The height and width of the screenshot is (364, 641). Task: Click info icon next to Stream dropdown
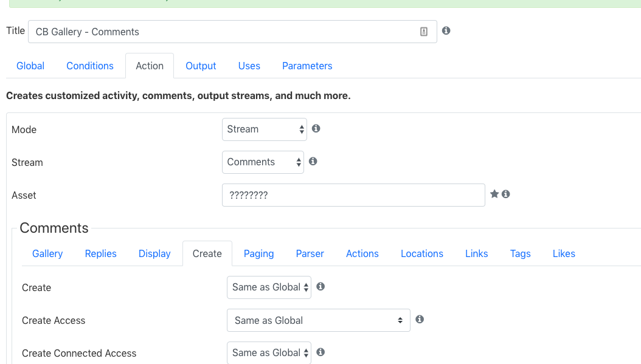(313, 162)
